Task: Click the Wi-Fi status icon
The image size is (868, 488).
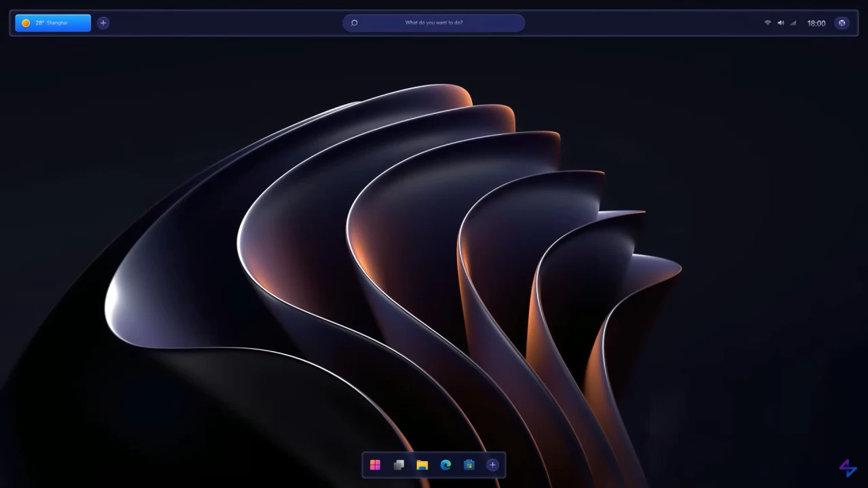Action: [x=767, y=22]
